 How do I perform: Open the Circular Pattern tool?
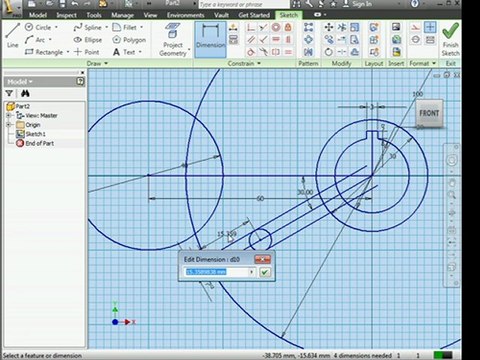(x=308, y=40)
